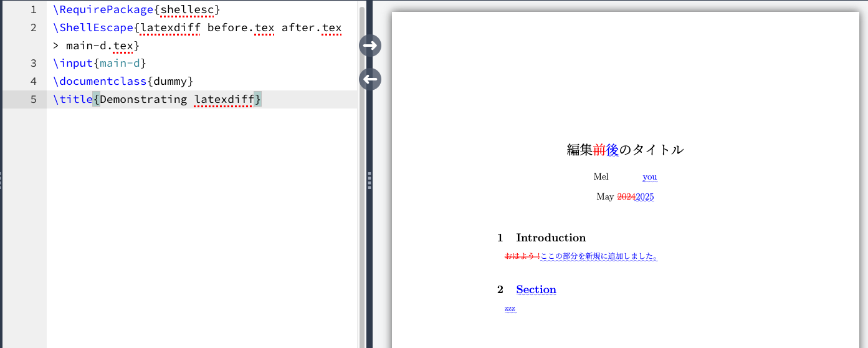Click the \input command on line 3
This screenshot has width=868, height=348.
click(73, 64)
